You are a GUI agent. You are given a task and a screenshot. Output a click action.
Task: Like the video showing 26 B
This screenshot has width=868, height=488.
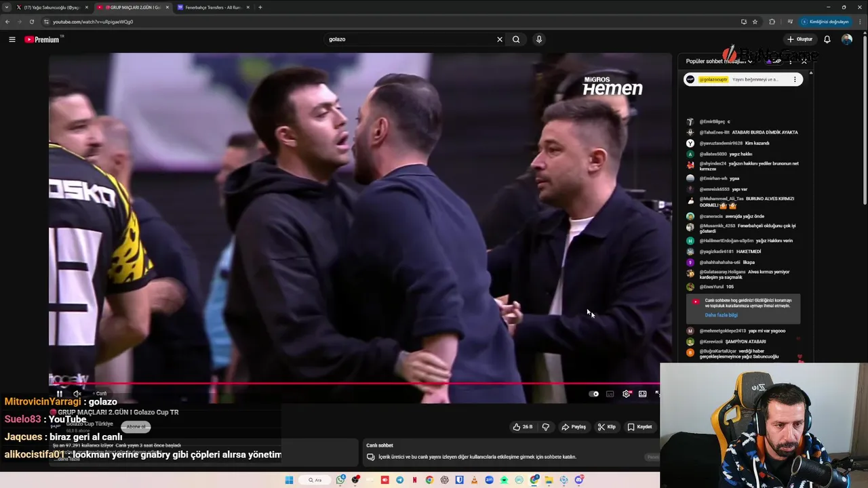(x=522, y=427)
